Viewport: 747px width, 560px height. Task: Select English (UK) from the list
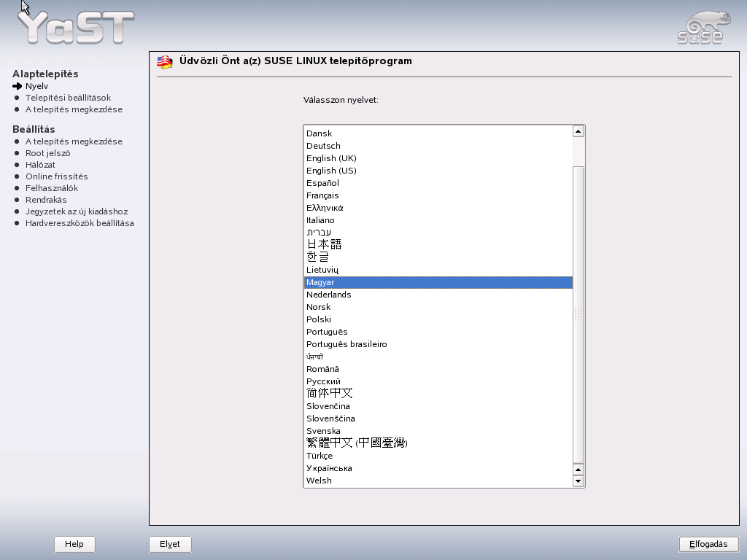click(438, 158)
